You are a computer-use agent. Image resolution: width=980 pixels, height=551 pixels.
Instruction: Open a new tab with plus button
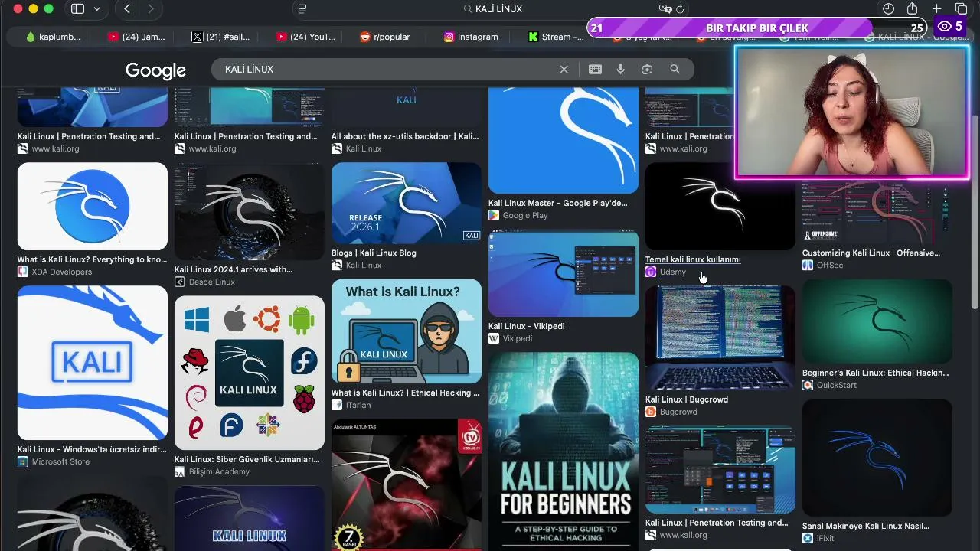pos(937,9)
